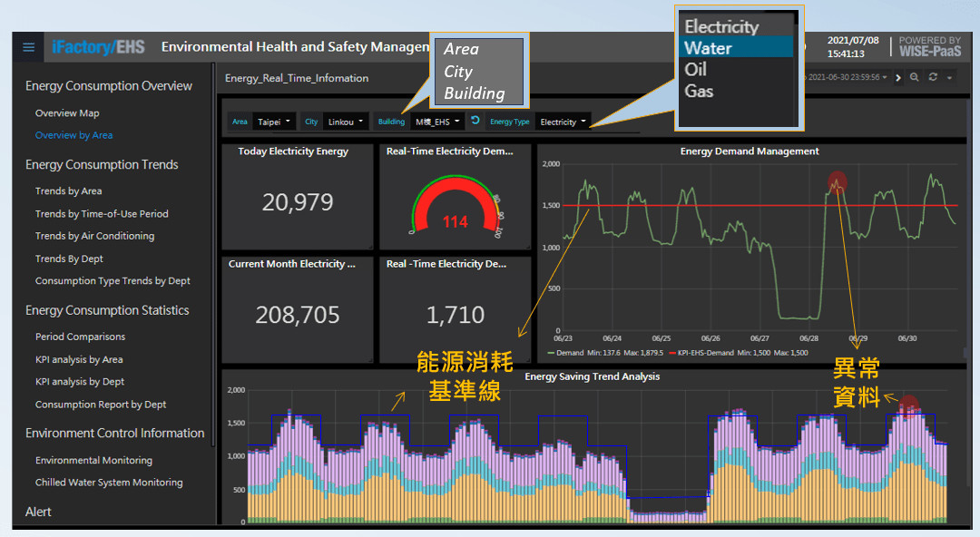Open Chilled Water System Monitoring

click(109, 483)
